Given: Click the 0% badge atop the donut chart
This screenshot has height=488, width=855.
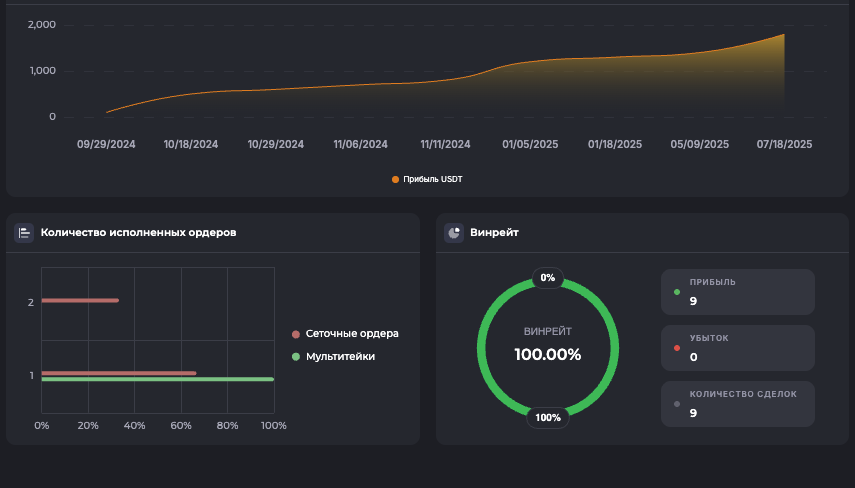Looking at the screenshot, I should 548,278.
